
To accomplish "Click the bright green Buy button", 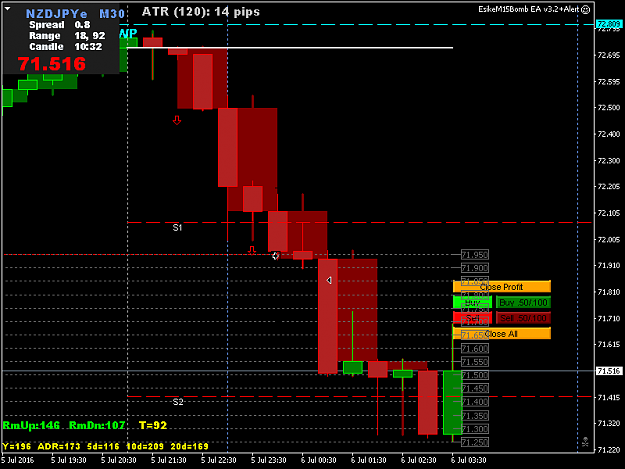I will click(x=472, y=302).
